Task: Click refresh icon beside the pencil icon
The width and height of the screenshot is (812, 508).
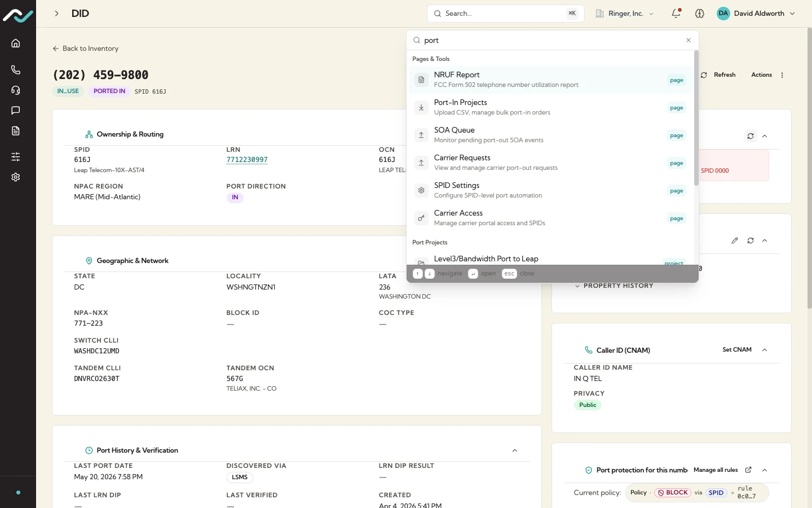Action: (x=751, y=240)
